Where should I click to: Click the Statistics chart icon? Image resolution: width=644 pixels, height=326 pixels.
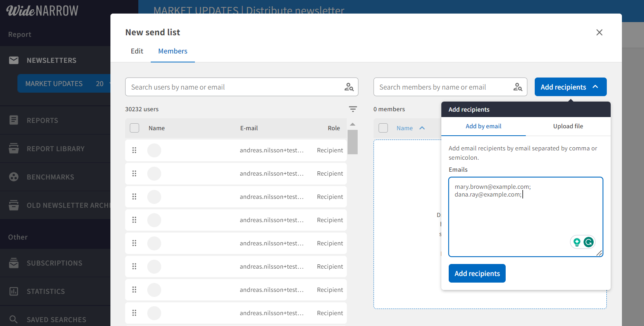14,291
